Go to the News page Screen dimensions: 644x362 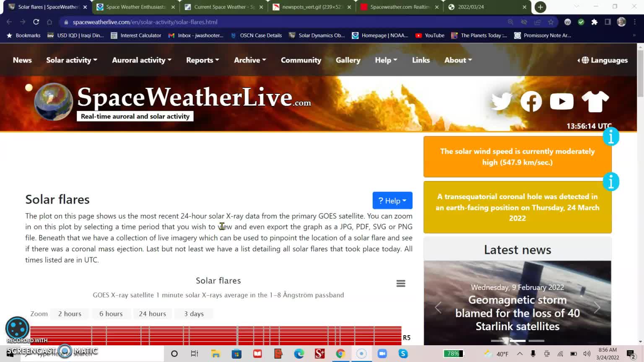(x=22, y=60)
